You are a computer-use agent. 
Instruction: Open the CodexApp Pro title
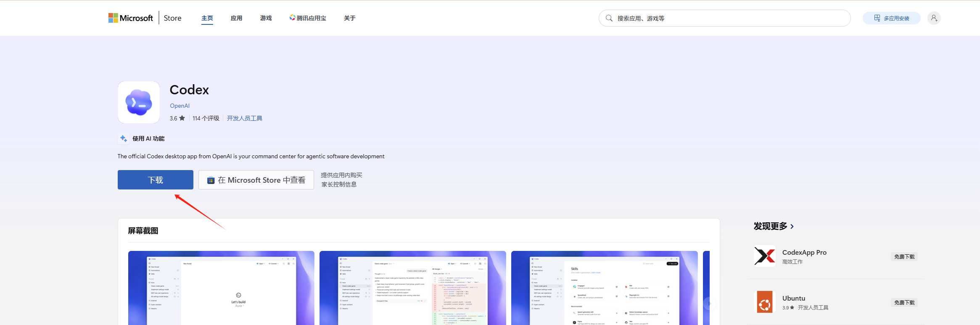tap(804, 252)
